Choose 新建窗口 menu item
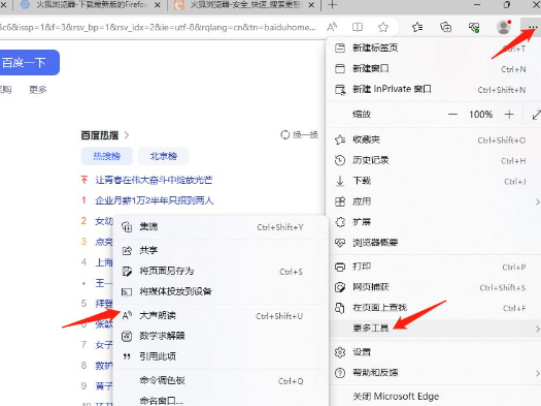The width and height of the screenshot is (541, 406). click(433, 68)
